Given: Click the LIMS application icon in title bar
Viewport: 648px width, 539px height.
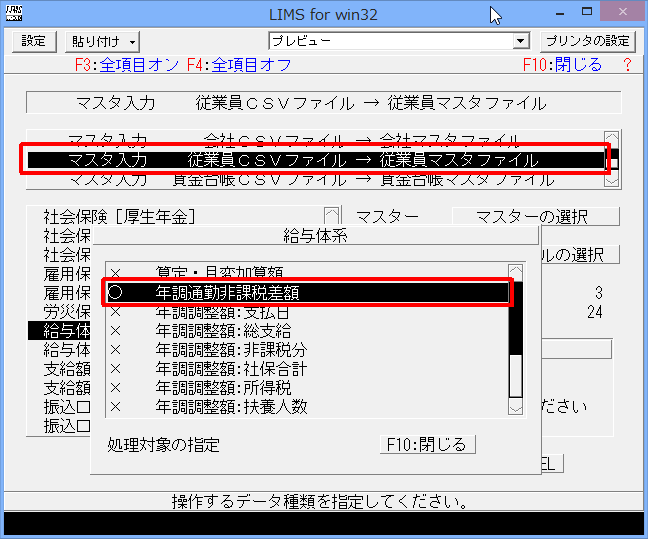Looking at the screenshot, I should click(14, 13).
